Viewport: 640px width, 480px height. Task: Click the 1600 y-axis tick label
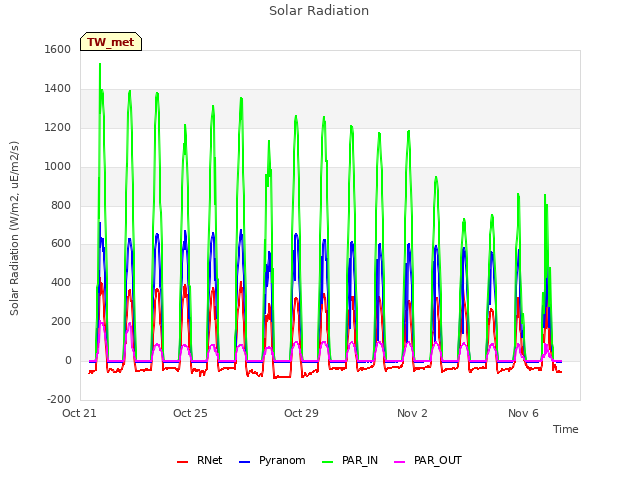[58, 49]
